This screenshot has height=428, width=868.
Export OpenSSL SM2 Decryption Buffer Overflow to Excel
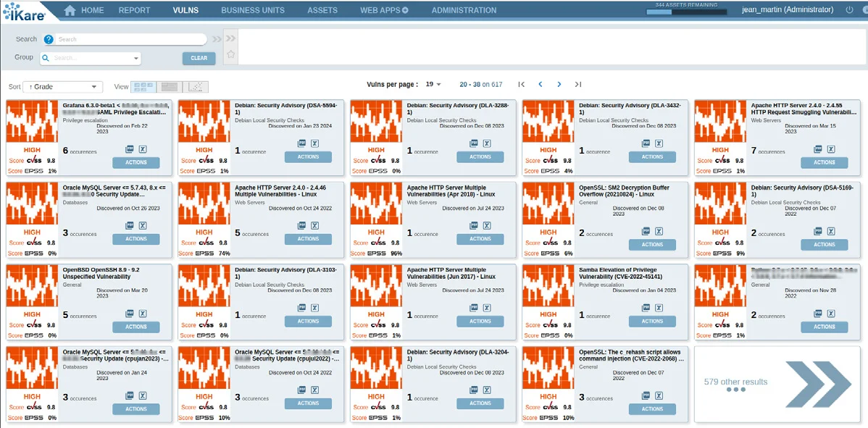(x=659, y=231)
